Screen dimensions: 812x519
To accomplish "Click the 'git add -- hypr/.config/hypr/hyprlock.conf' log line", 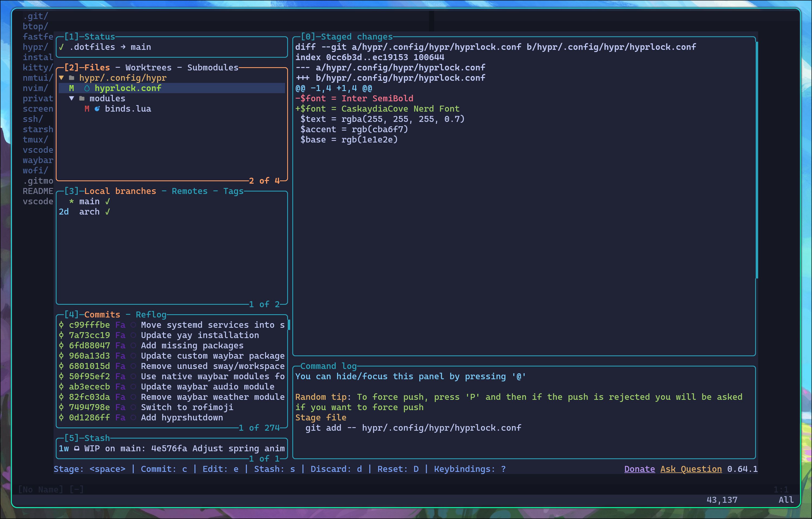I will [413, 428].
